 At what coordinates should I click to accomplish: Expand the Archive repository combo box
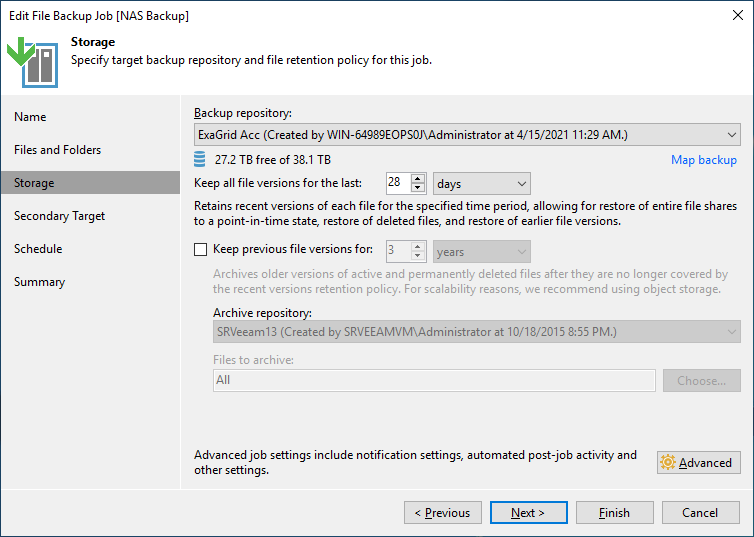click(x=477, y=332)
